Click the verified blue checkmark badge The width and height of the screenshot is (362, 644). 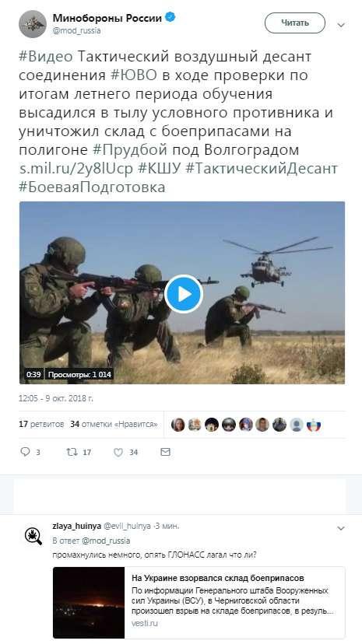tap(170, 17)
